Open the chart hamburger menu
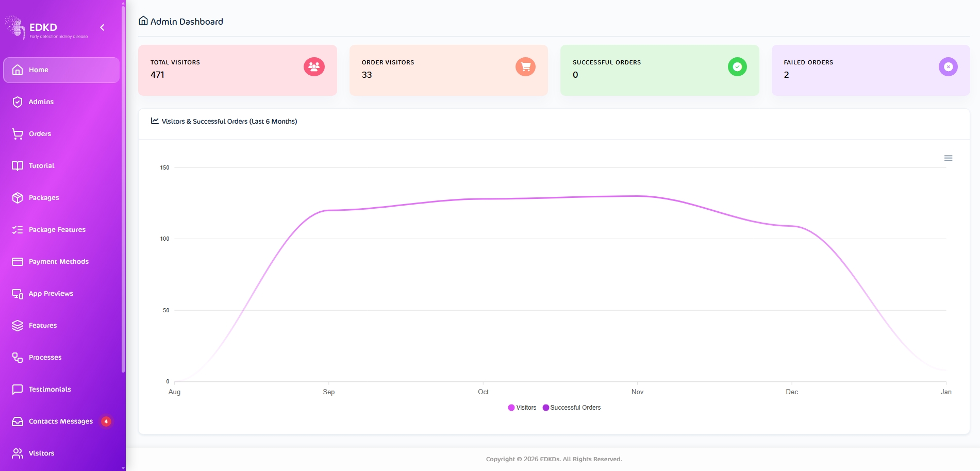 (948, 158)
